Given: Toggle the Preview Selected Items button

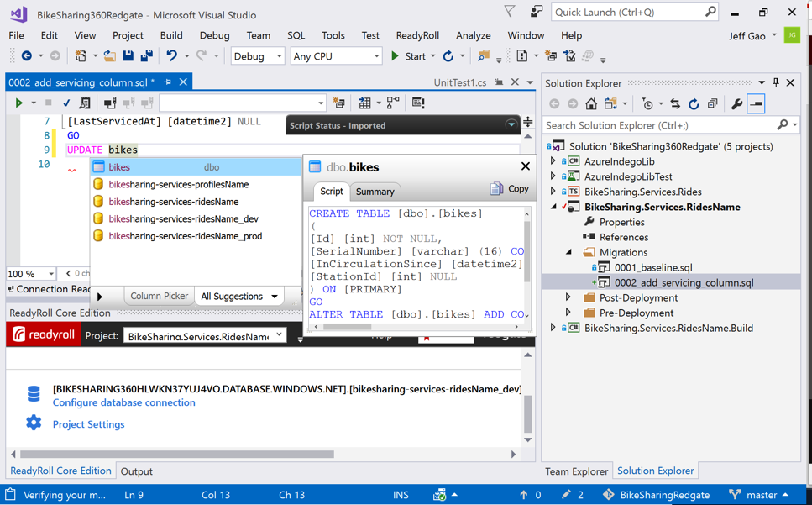Looking at the screenshot, I should click(x=756, y=104).
